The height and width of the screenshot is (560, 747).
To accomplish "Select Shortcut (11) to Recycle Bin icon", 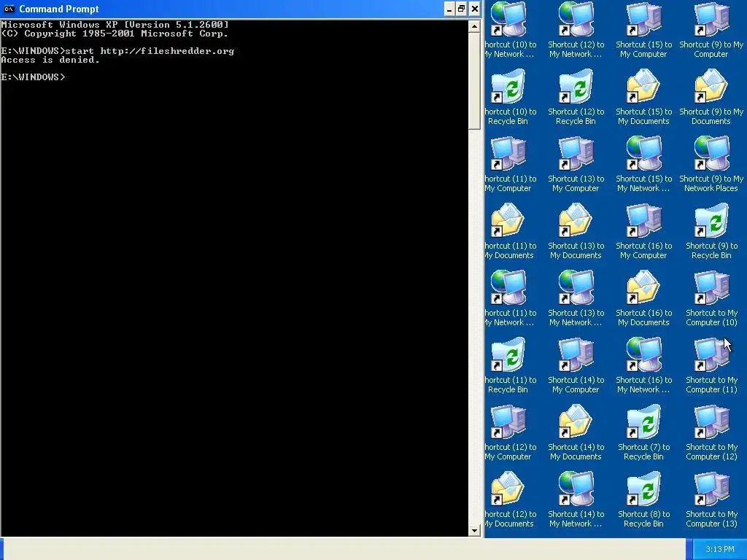I will point(508,355).
